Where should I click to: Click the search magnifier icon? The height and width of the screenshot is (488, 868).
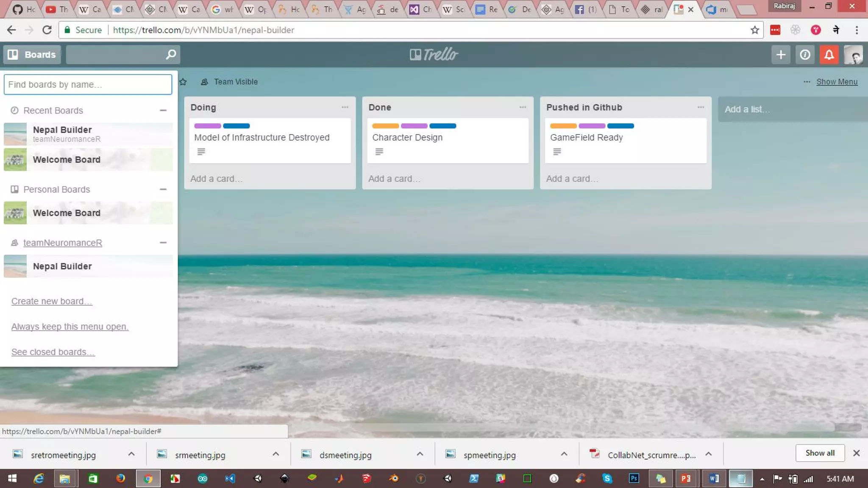[x=171, y=55]
